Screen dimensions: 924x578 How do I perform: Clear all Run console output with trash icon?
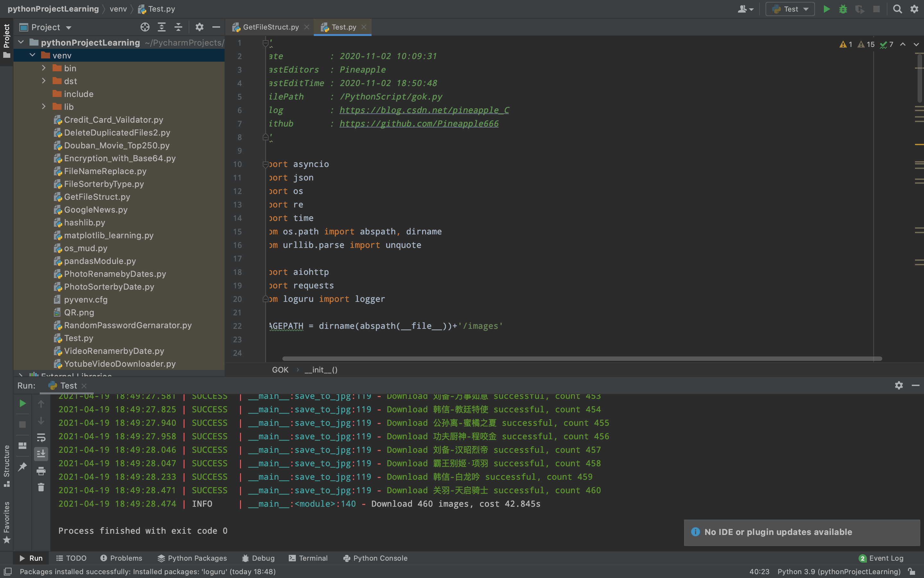click(x=41, y=487)
